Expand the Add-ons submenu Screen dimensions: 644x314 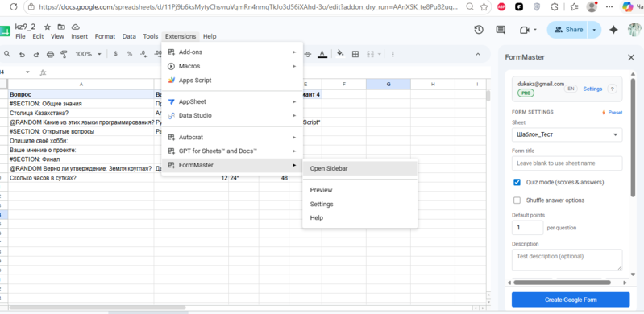point(231,52)
